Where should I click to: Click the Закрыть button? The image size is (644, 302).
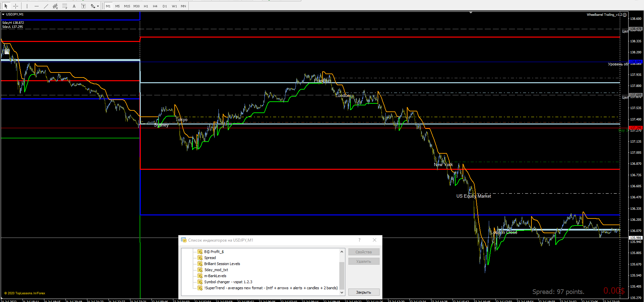[x=363, y=292]
